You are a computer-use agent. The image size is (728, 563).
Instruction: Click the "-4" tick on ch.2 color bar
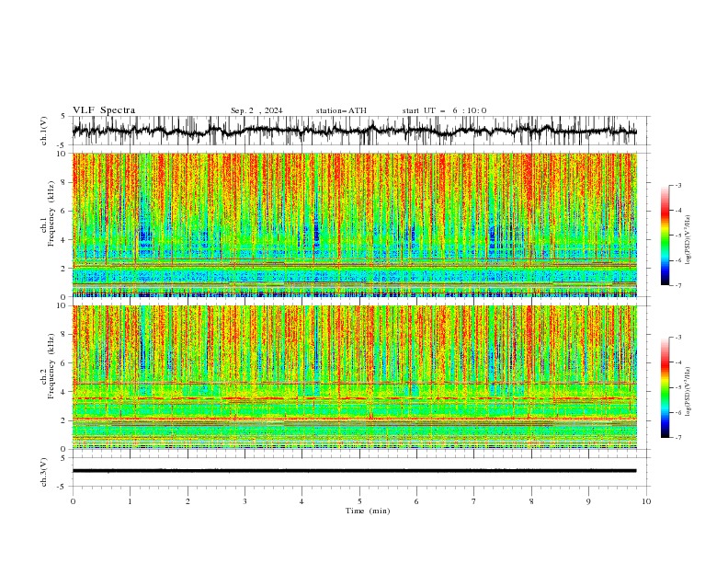point(677,362)
